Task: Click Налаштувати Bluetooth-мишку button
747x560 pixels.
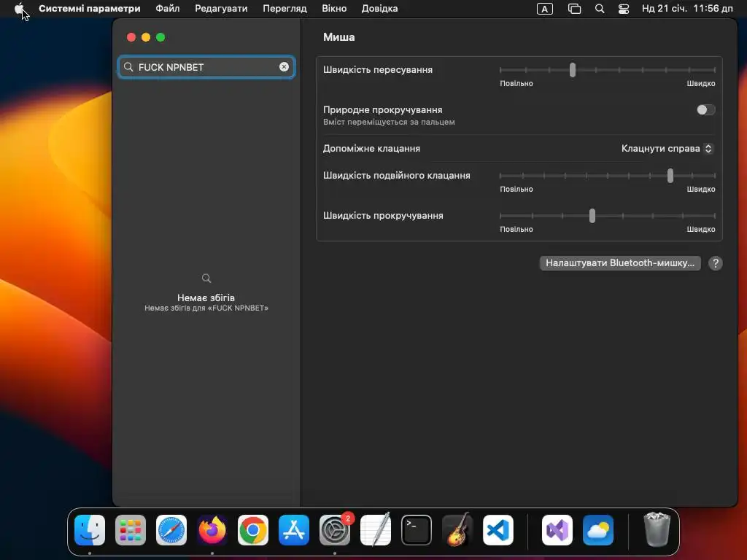Action: [x=620, y=262]
